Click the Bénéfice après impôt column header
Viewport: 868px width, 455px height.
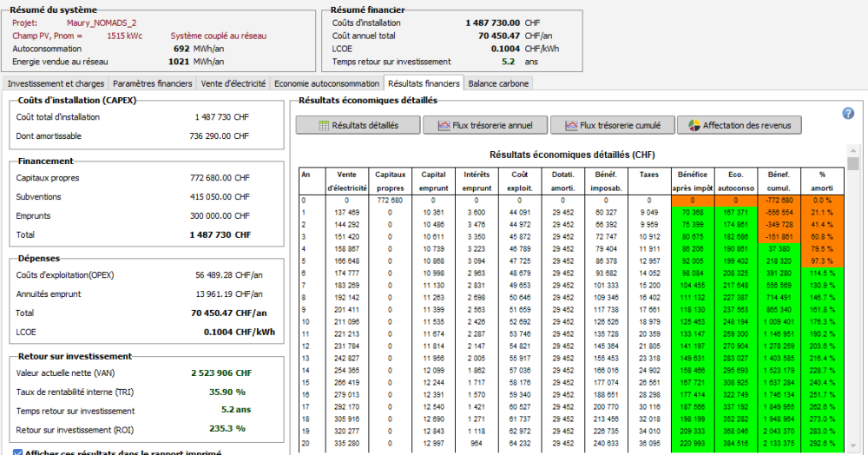pyautogui.click(x=692, y=181)
